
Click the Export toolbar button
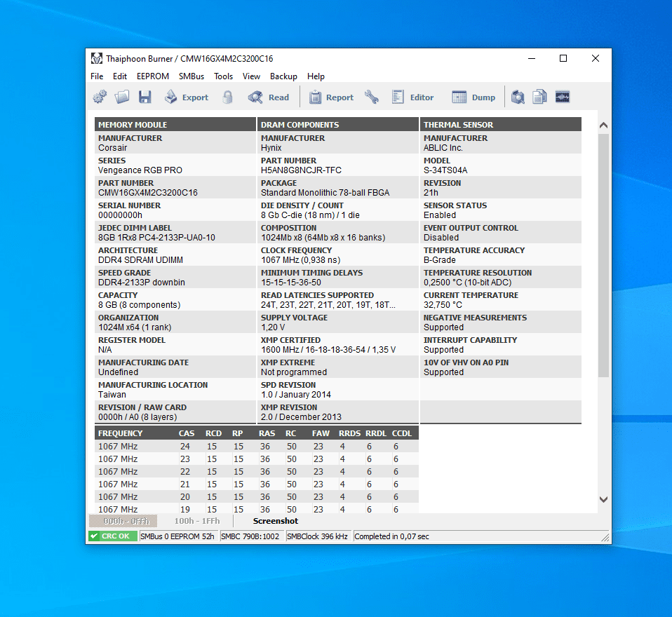coord(187,97)
